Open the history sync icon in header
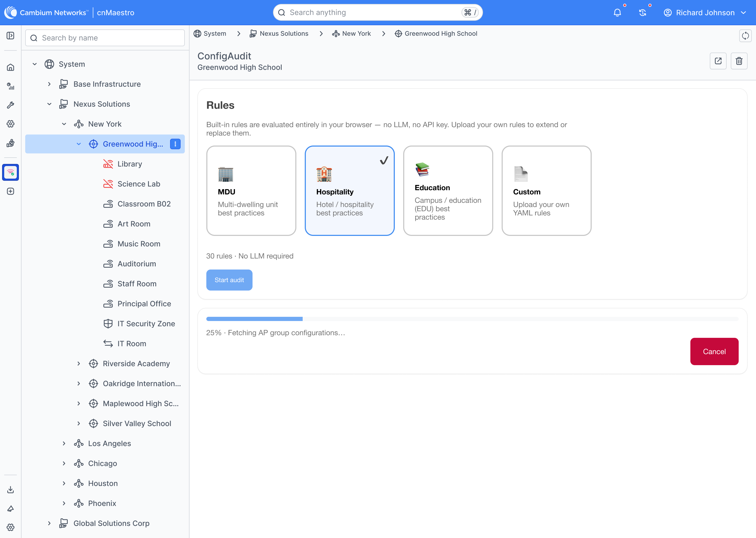The image size is (756, 538). [642, 13]
